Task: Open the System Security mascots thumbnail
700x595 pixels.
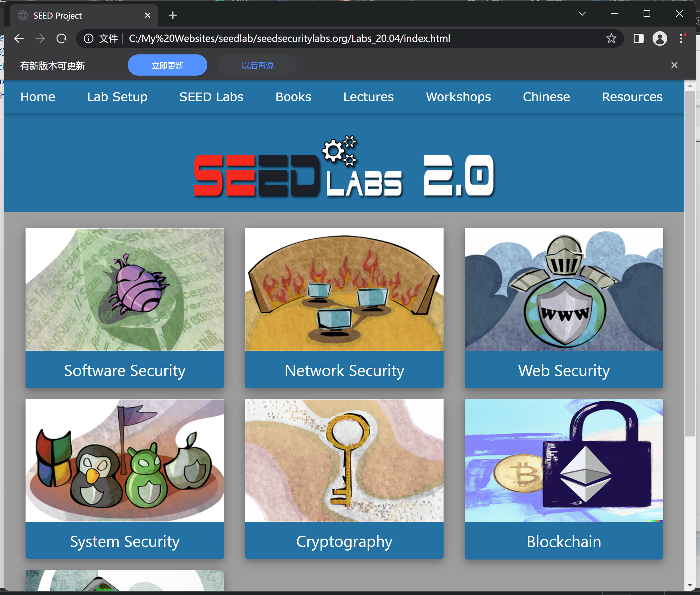Action: click(x=125, y=460)
